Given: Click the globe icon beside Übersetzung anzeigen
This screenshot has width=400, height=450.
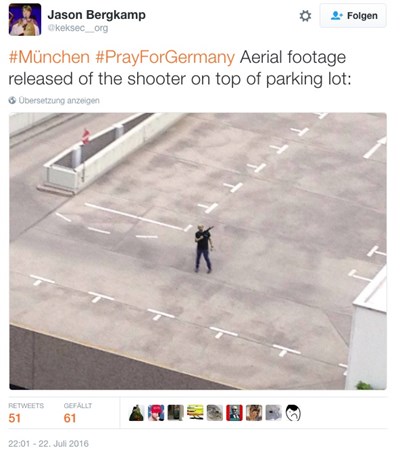Looking at the screenshot, I should tap(12, 100).
